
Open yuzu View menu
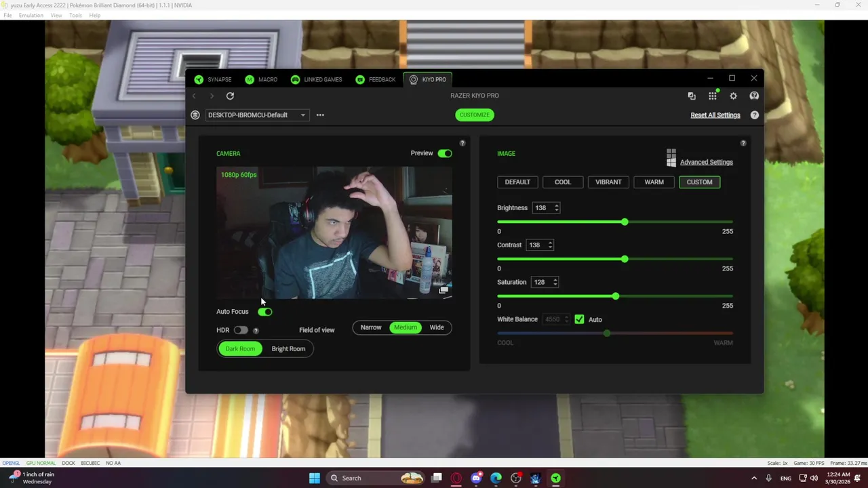[x=56, y=15]
